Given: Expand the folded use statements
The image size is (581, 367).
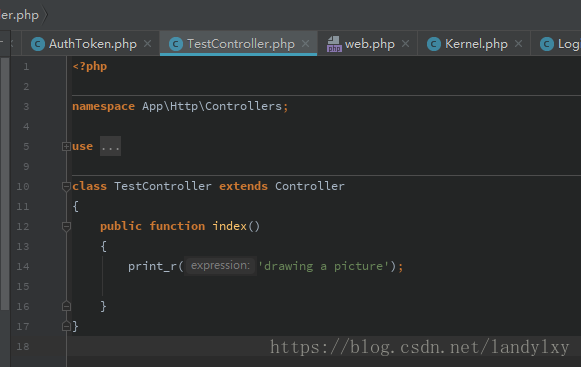Looking at the screenshot, I should pos(66,146).
